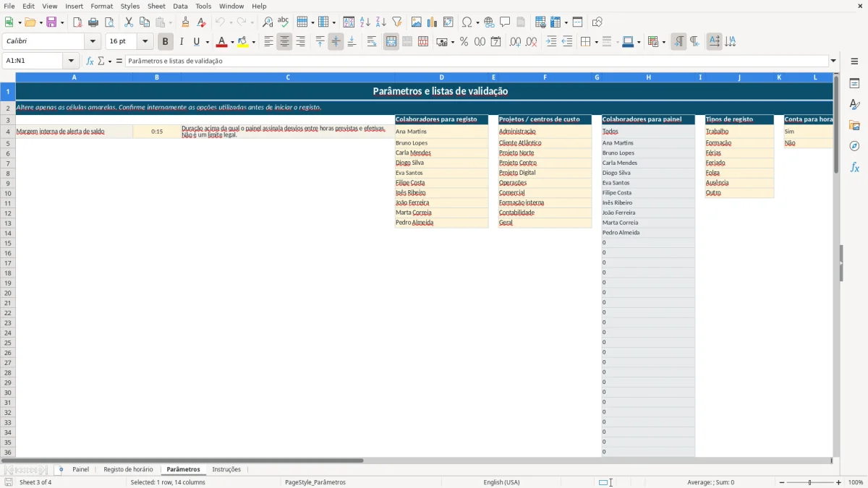Click the Function Wizard fx icon

click(x=90, y=61)
